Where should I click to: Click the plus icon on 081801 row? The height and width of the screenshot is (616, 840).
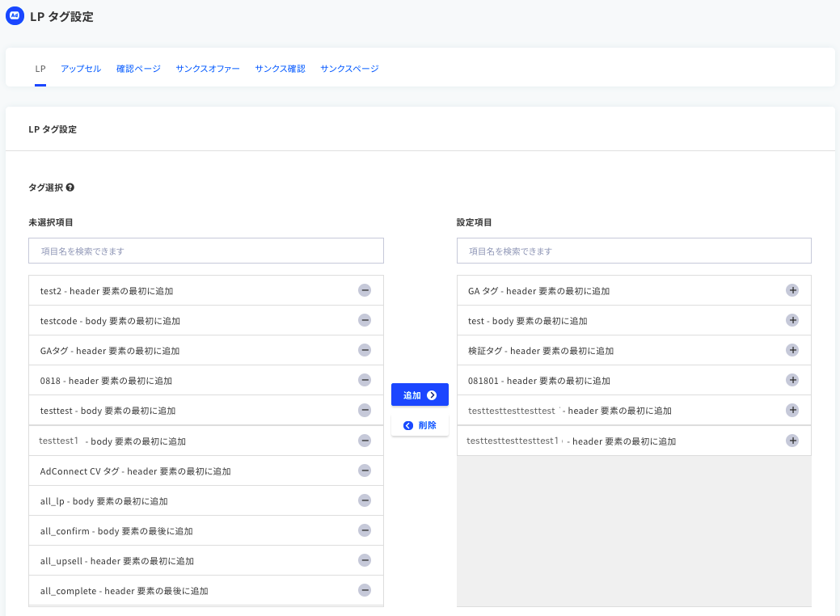pos(792,380)
